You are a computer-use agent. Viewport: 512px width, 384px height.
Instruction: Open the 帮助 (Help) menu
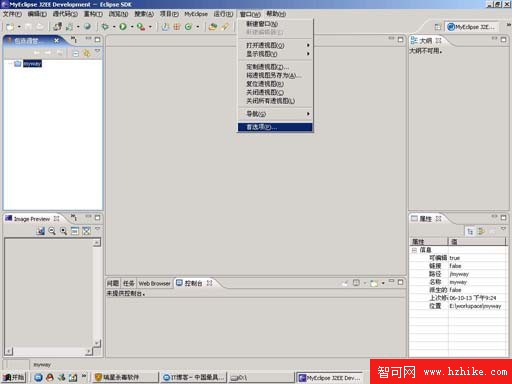coord(276,14)
